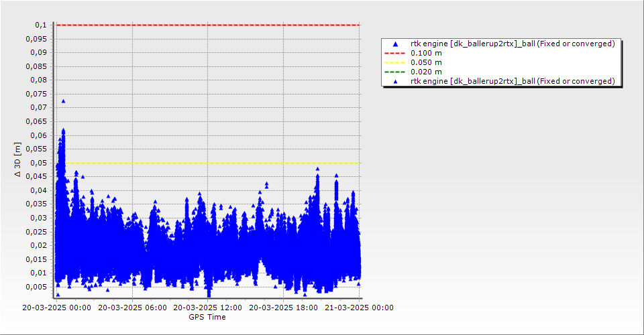Click the '0,05' y-axis tick label
This screenshot has height=335, width=644.
click(x=39, y=163)
